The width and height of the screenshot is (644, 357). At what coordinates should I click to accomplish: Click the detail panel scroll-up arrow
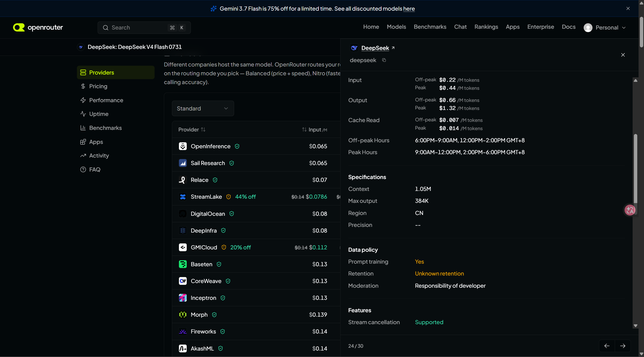click(635, 80)
